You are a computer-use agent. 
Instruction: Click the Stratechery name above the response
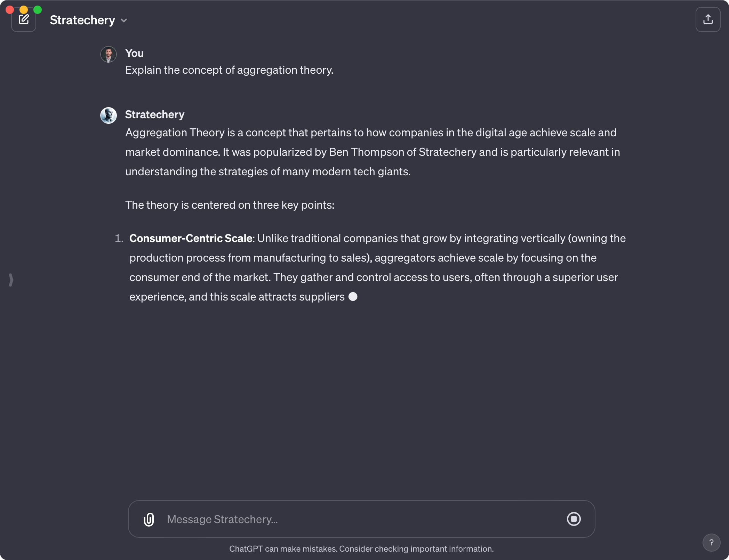(154, 114)
